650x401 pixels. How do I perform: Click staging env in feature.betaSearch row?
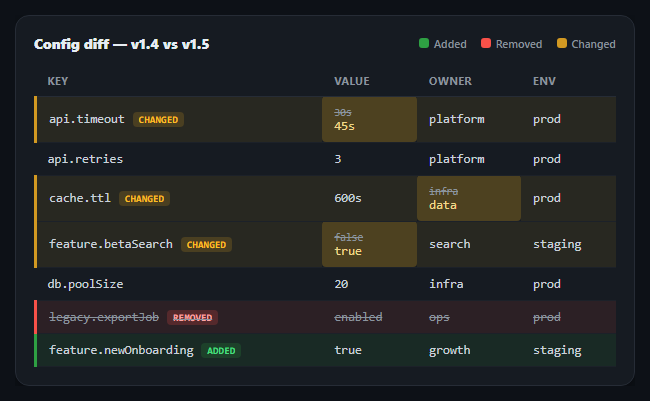(557, 244)
